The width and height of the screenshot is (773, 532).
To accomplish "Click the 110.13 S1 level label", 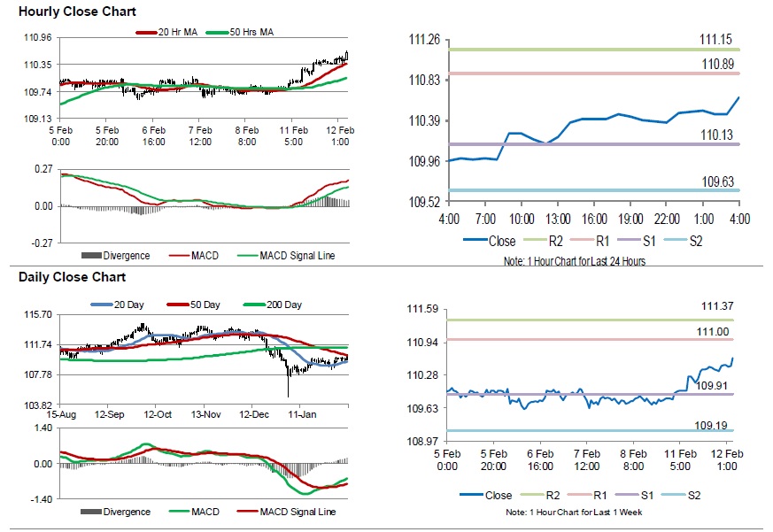I will (x=717, y=135).
